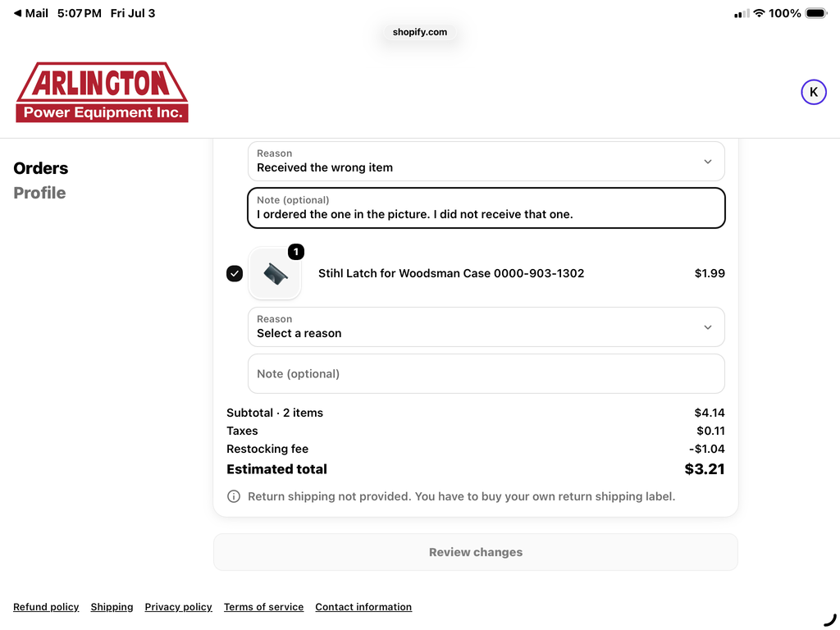
Task: Open the Profile section
Action: pos(39,193)
